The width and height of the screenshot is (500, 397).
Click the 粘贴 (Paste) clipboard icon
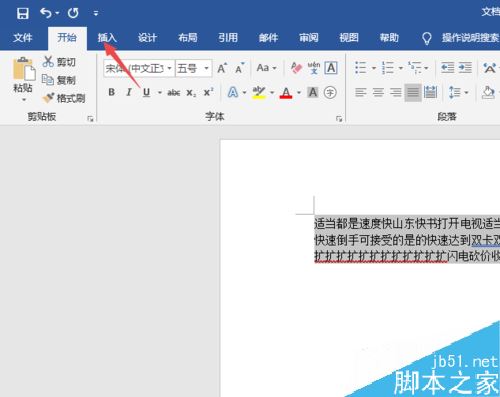23,69
